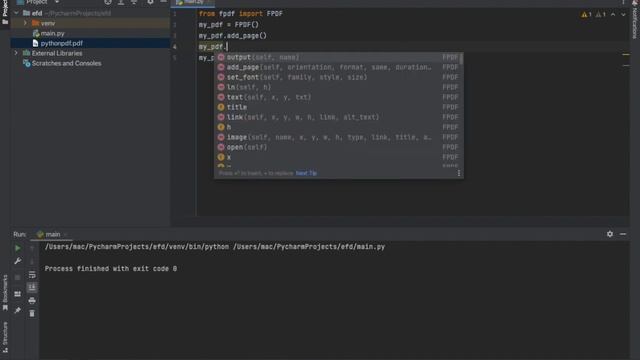Click Next Tip link in popup
Image resolution: width=640 pixels, height=360 pixels.
306,173
